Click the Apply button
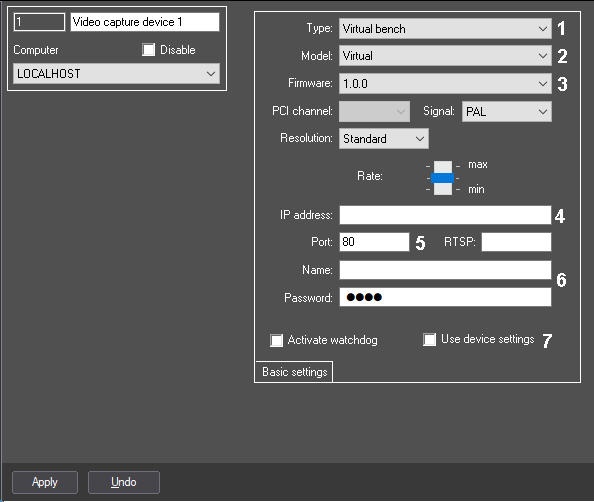The image size is (594, 502). pos(45,482)
